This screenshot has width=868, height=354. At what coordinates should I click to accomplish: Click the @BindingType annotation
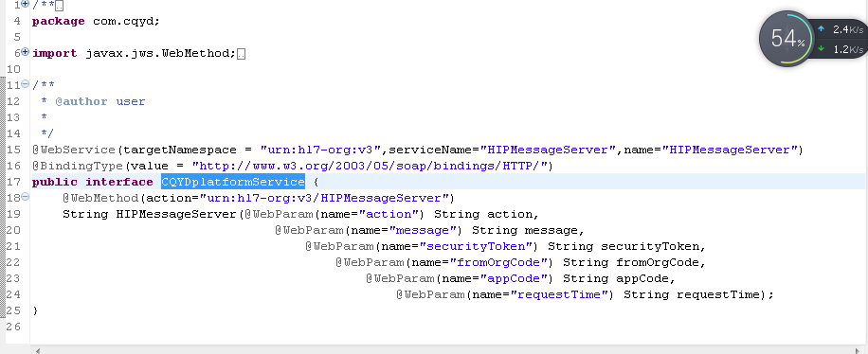pos(78,166)
